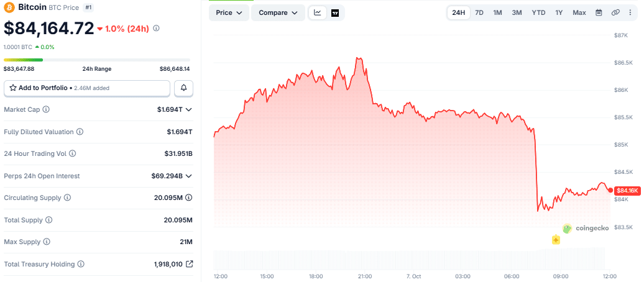Select the 1Y time range tab
The image size is (644, 282).
coord(559,12)
